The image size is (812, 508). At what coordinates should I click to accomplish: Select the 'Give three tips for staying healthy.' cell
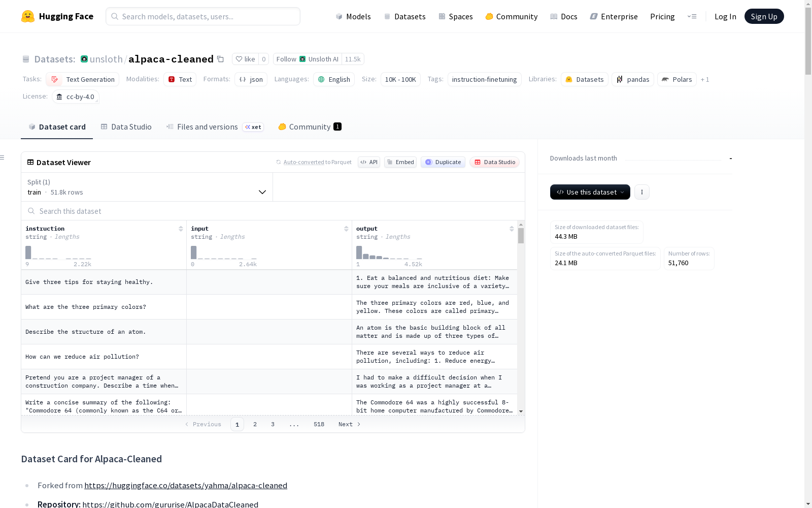[104, 282]
